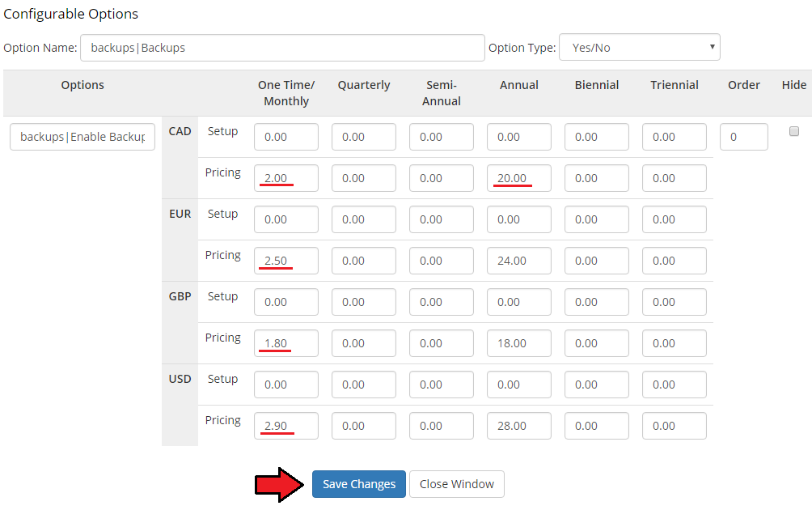The width and height of the screenshot is (812, 510).
Task: Click CAD Setup biennial field
Action: coord(597,137)
